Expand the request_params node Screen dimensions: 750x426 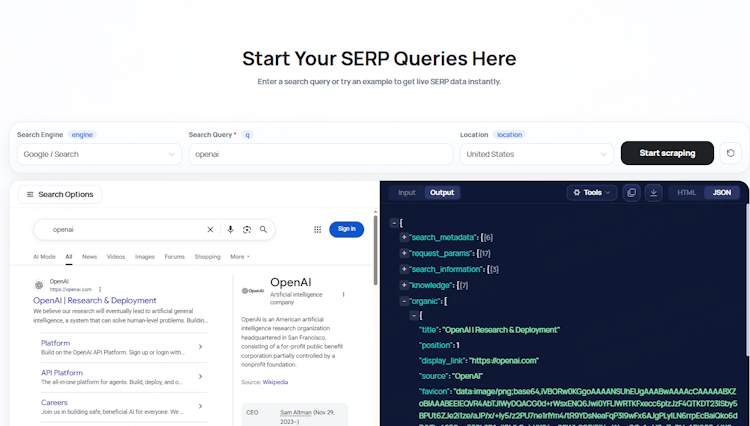404,253
